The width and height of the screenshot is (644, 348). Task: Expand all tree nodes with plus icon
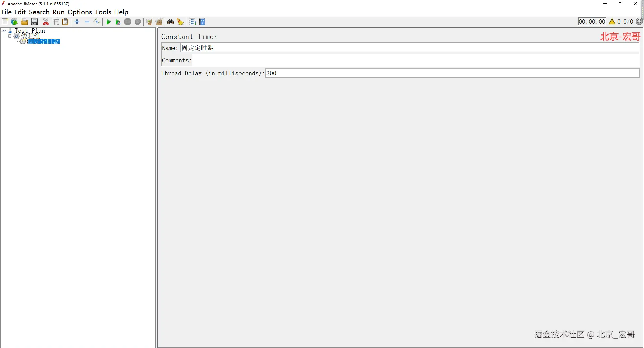[x=77, y=22]
